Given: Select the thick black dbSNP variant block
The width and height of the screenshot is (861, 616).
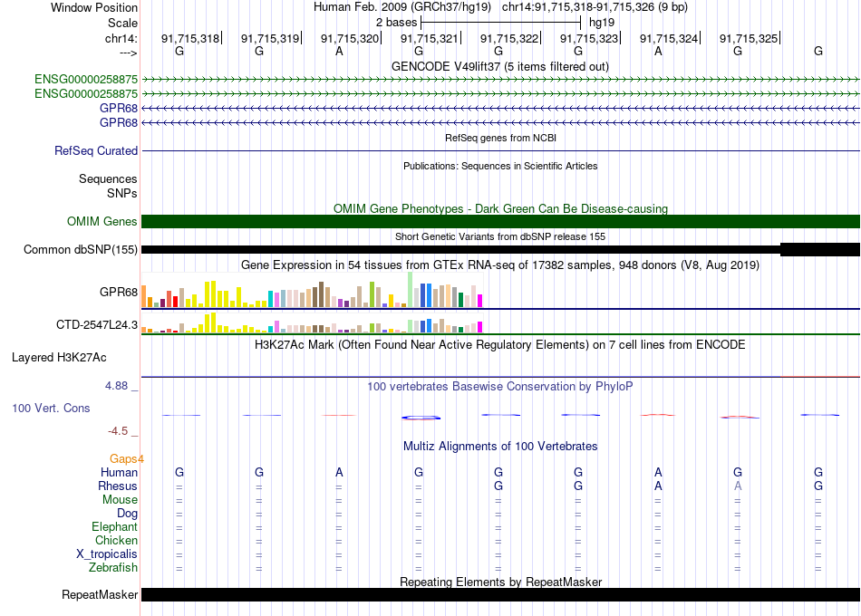Looking at the screenshot, I should 820,249.
